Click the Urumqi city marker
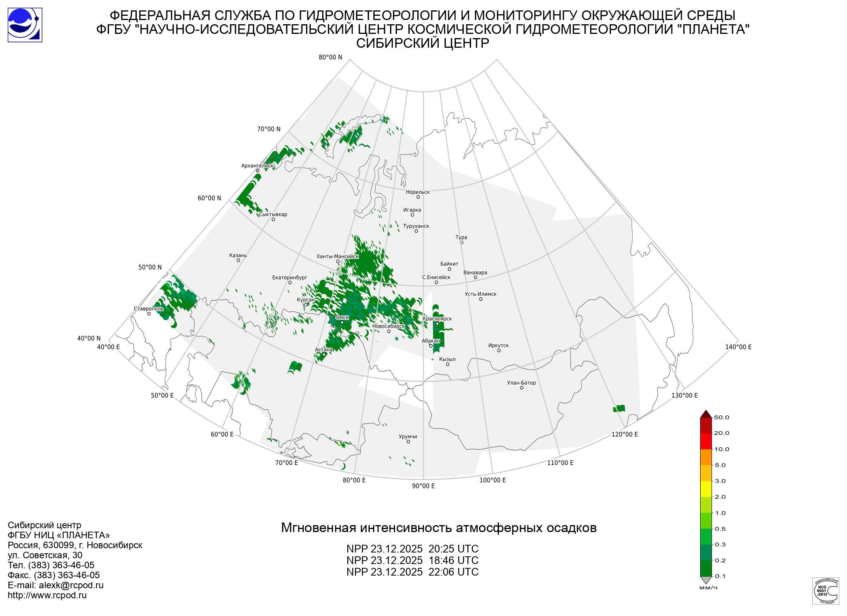 [x=408, y=442]
